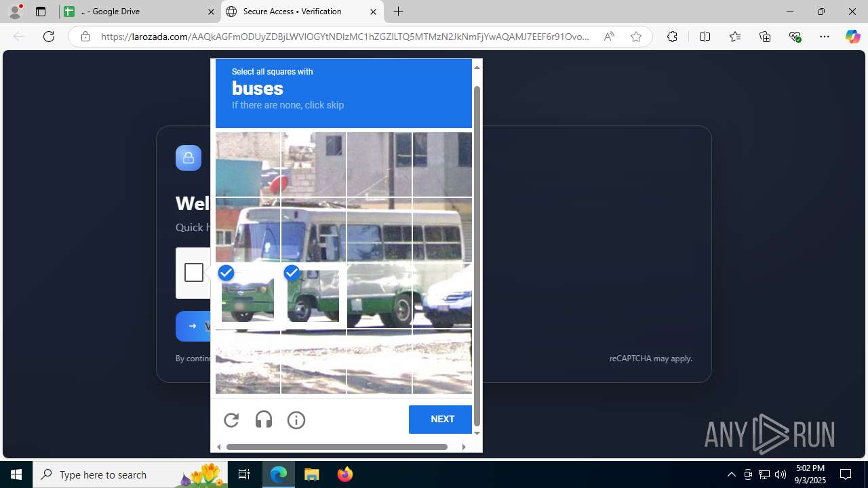Refresh the page
The height and width of the screenshot is (488, 868).
click(x=49, y=37)
